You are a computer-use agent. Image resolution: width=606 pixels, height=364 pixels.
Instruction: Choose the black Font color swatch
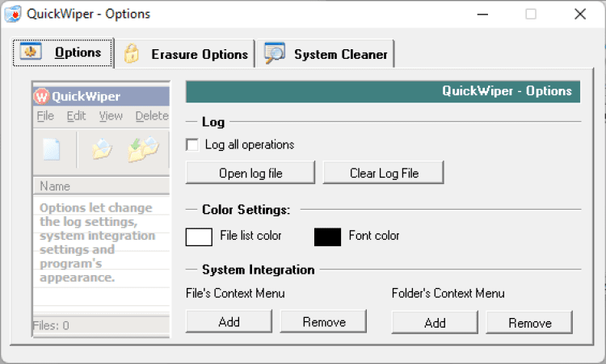(x=327, y=236)
